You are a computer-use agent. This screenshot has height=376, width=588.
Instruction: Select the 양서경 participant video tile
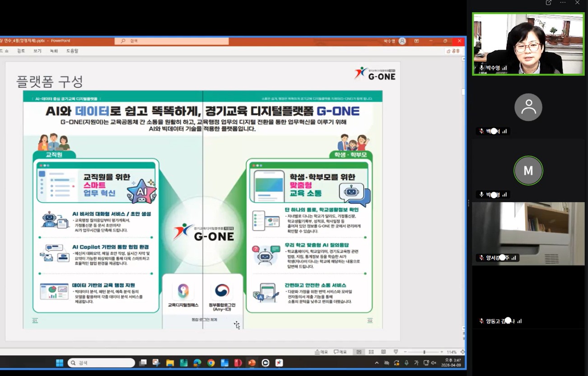[x=528, y=233]
